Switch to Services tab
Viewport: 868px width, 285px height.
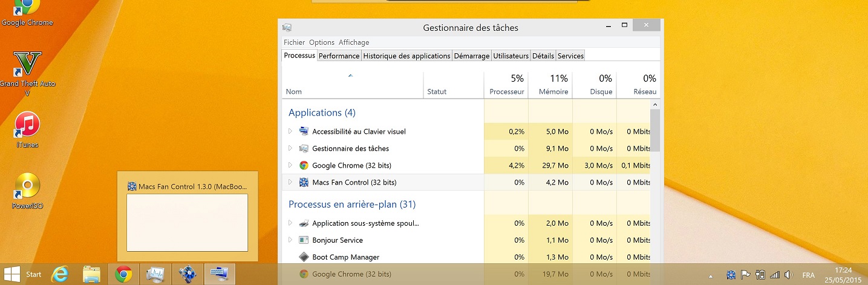tap(570, 56)
